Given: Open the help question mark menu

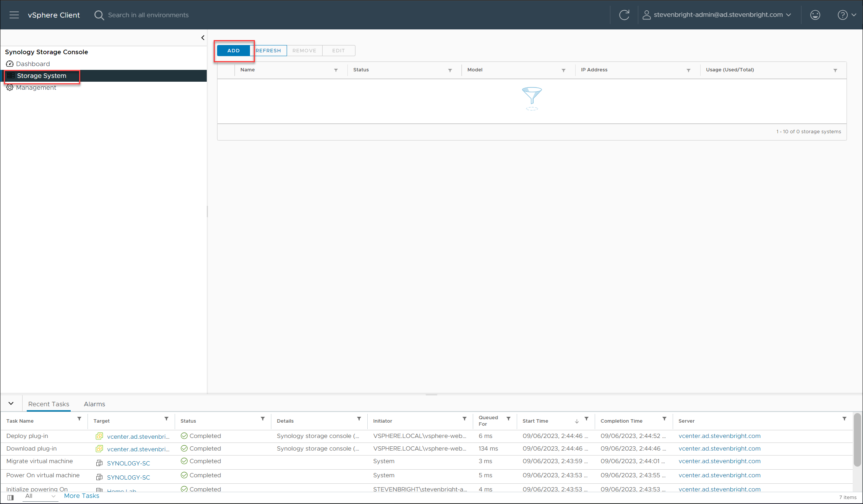Looking at the screenshot, I should pyautogui.click(x=846, y=15).
